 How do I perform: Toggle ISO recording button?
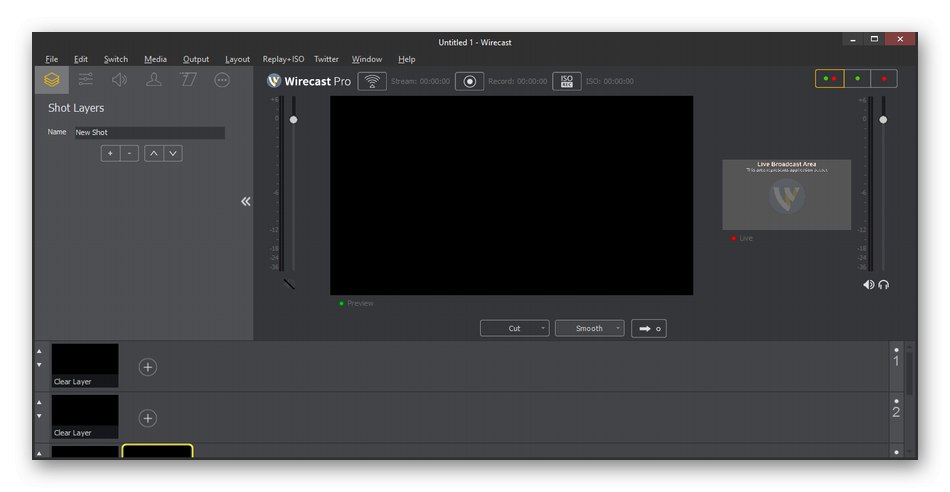[x=566, y=81]
